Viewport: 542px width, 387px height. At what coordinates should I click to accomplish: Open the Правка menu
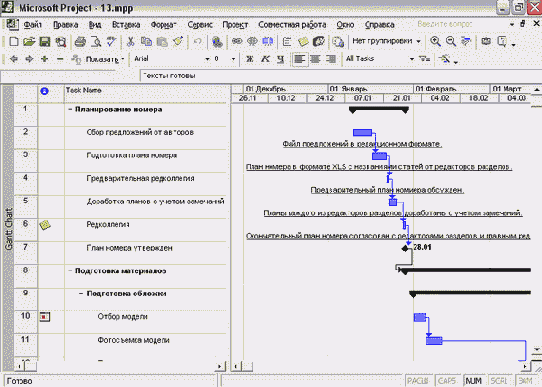(66, 25)
